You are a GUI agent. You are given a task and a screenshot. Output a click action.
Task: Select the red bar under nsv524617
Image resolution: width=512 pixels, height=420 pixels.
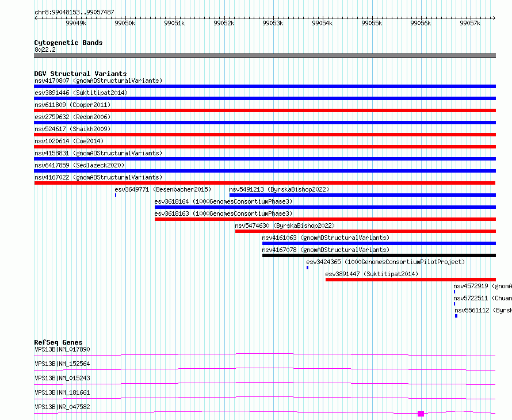click(265, 135)
